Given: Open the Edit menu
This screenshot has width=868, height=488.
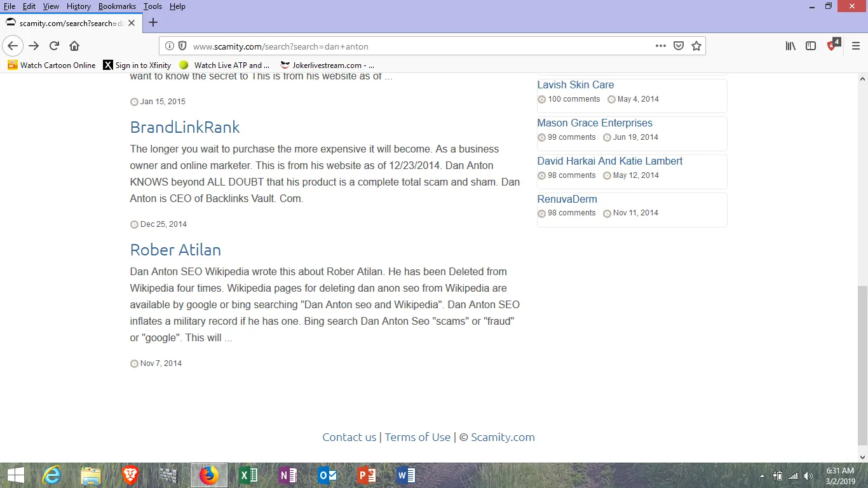Looking at the screenshot, I should coord(29,6).
